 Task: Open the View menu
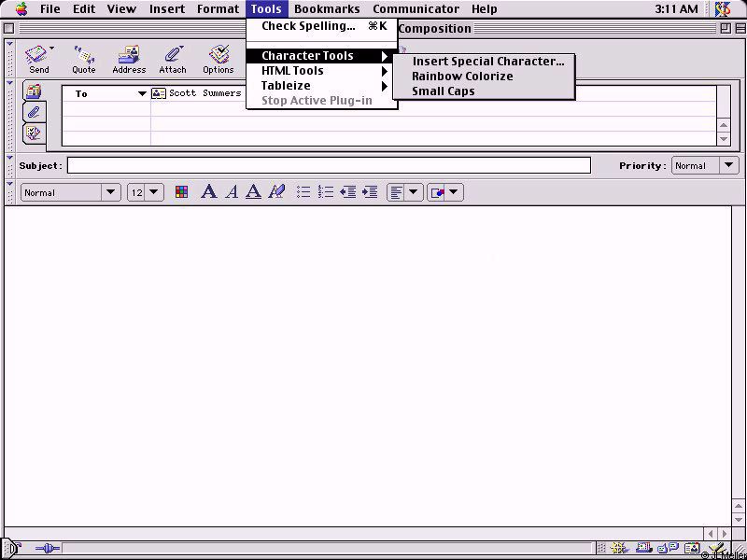point(121,9)
